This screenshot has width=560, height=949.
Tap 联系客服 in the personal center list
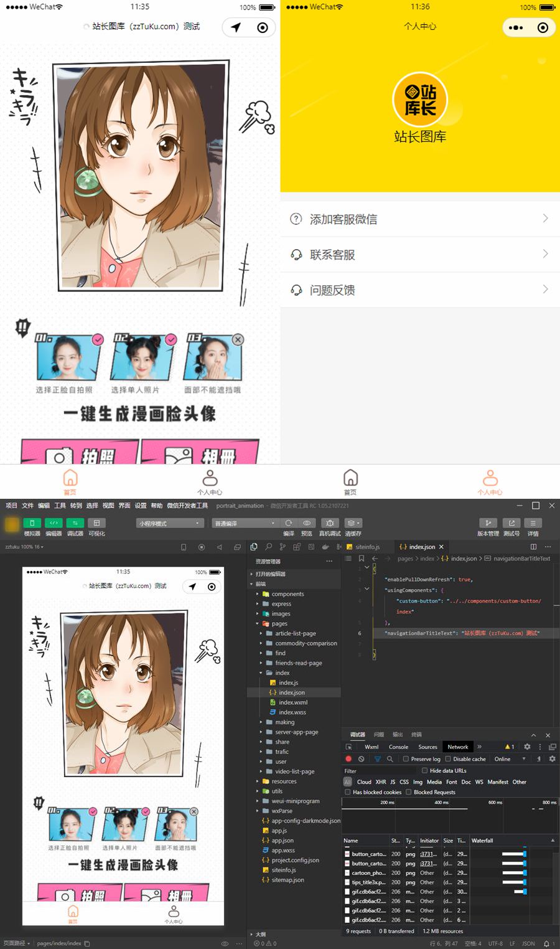point(420,255)
